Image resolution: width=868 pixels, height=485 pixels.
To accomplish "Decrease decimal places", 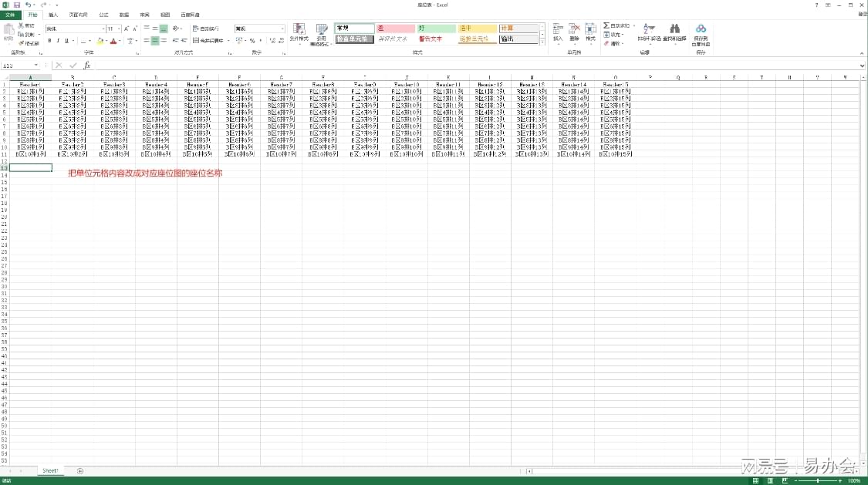I will click(x=281, y=40).
